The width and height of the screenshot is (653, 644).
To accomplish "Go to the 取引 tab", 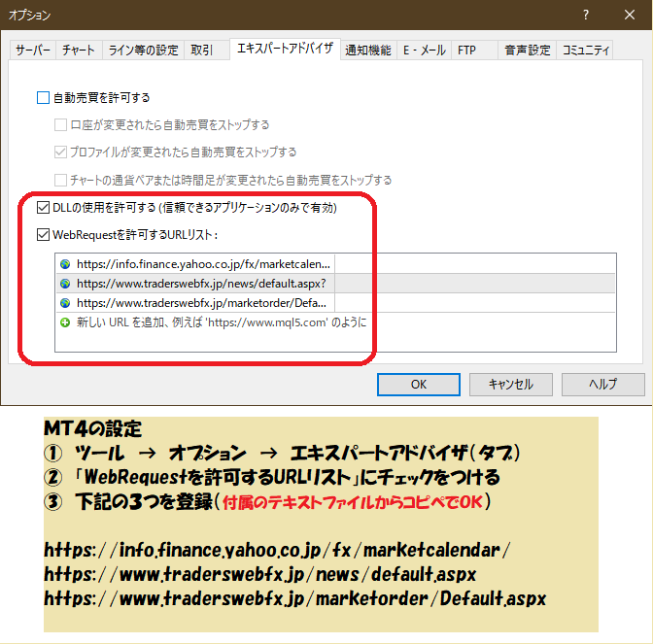I will tap(207, 51).
